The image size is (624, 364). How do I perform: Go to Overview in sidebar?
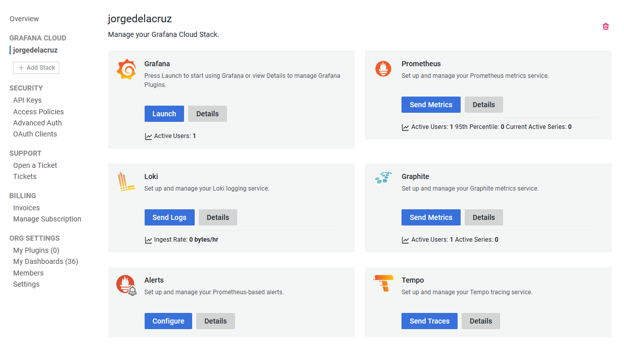(x=24, y=19)
